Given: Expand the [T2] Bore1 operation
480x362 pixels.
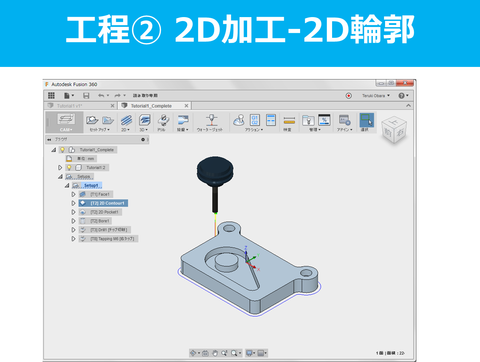Looking at the screenshot, I should pos(73,221).
